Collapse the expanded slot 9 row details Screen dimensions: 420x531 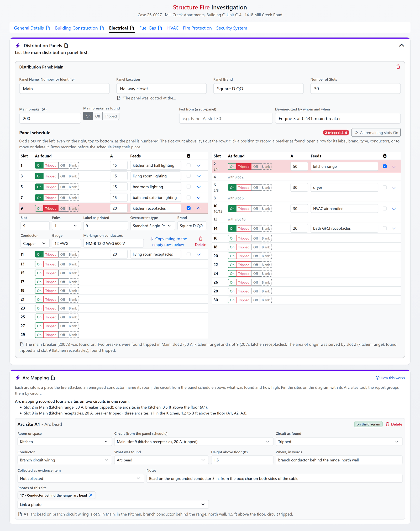[x=199, y=208]
